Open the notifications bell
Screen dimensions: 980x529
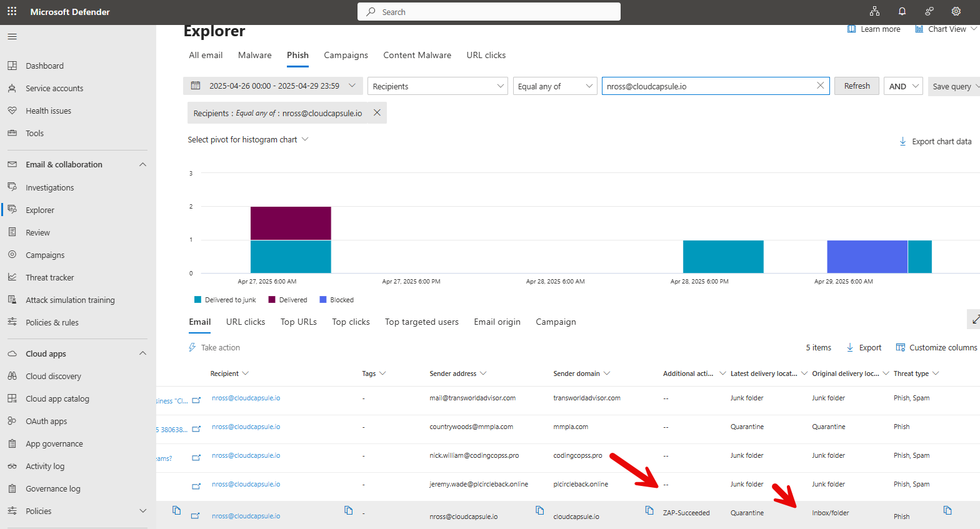[902, 11]
